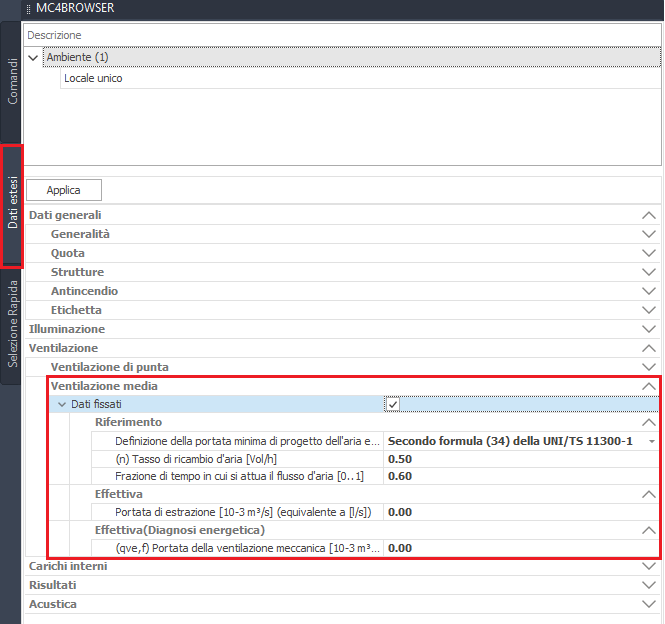Screen dimensions: 665x624
Task: Switch to the Comandi side tab
Action: point(13,82)
